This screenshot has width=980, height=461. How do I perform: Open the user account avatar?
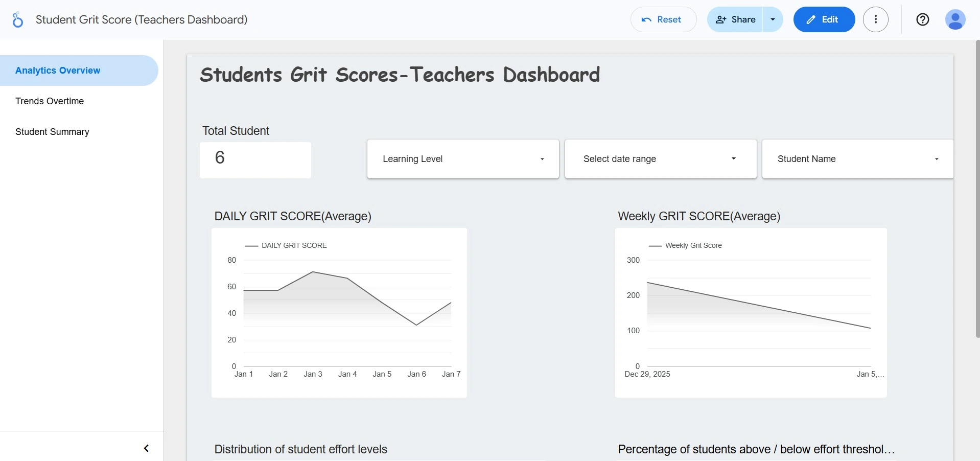[x=954, y=19]
